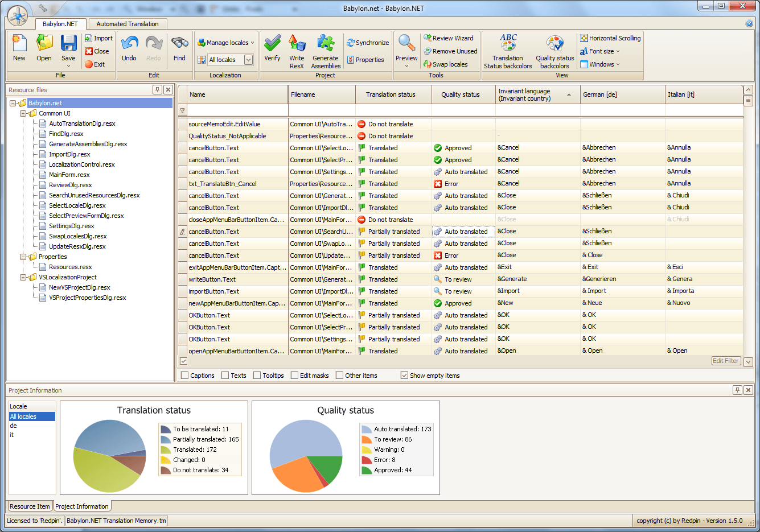The width and height of the screenshot is (760, 532).
Task: Click the filter funnel icon in grid
Action: tap(182, 110)
